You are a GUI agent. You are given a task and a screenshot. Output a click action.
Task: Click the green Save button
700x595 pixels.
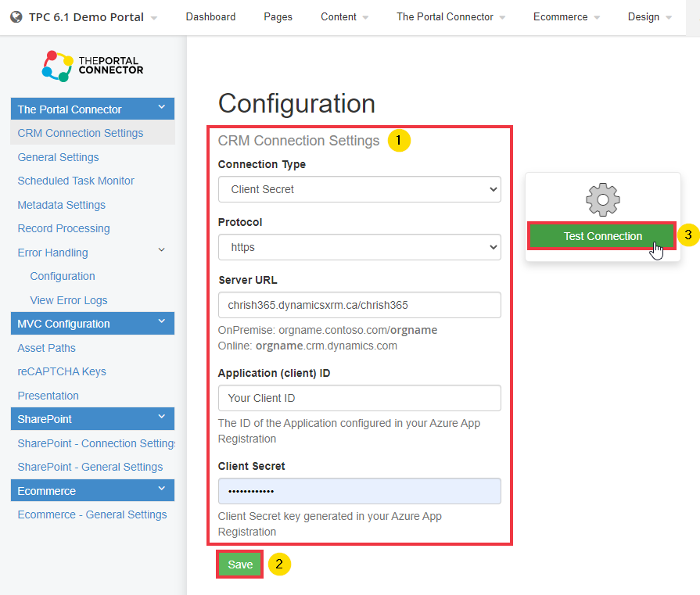pos(240,565)
